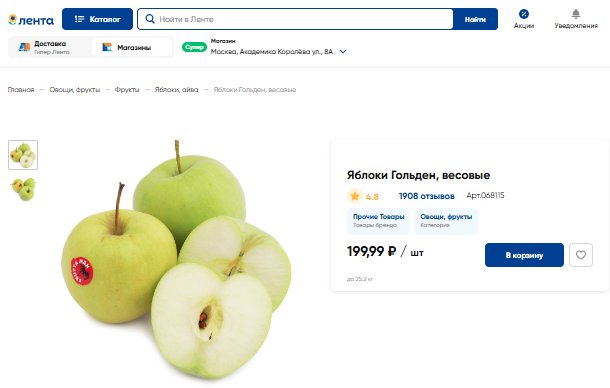Open Яблоки, айва breadcrumb link
610x388 pixels.
point(176,90)
